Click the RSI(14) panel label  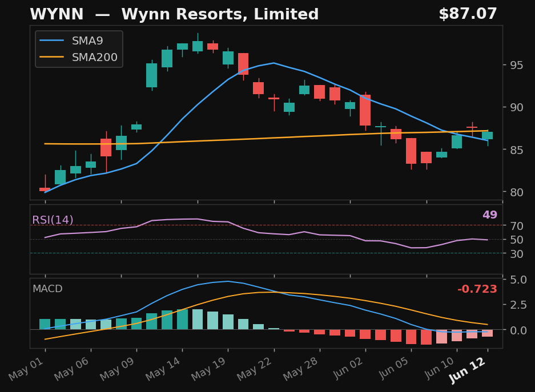pyautogui.click(x=53, y=220)
